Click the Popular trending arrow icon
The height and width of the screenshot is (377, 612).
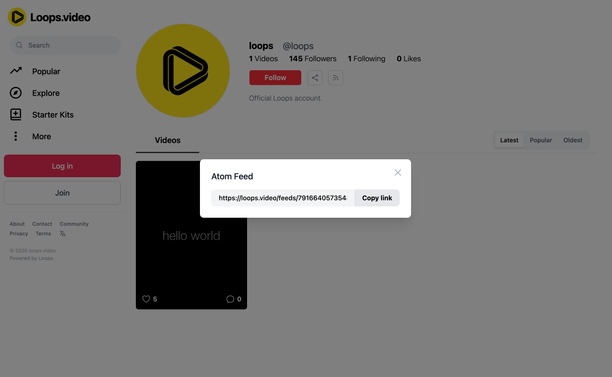(16, 71)
